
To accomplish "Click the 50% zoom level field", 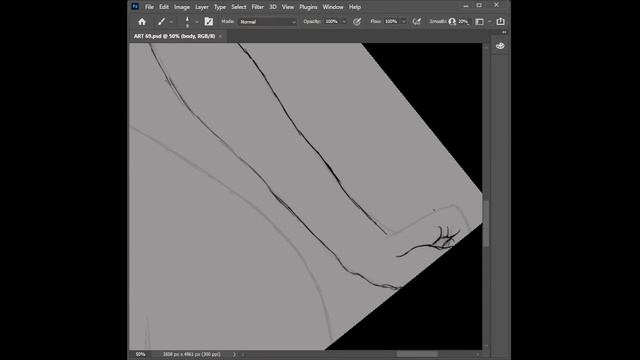I will [x=140, y=354].
